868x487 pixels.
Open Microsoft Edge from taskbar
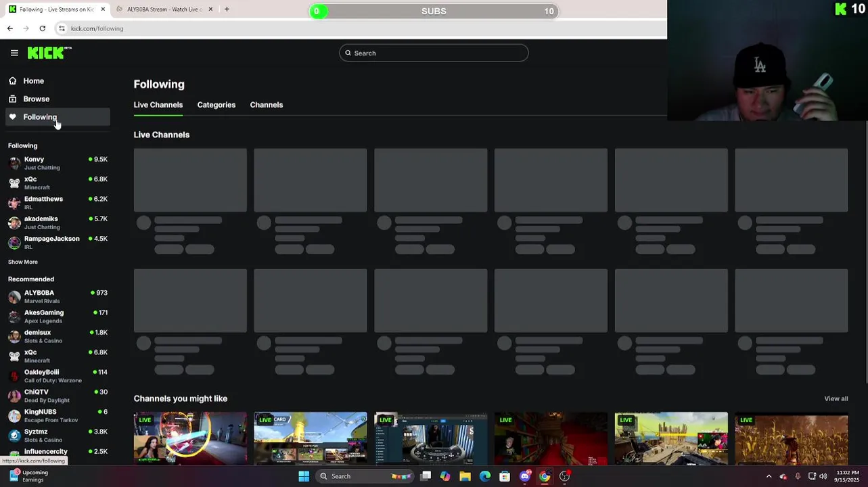point(485,476)
